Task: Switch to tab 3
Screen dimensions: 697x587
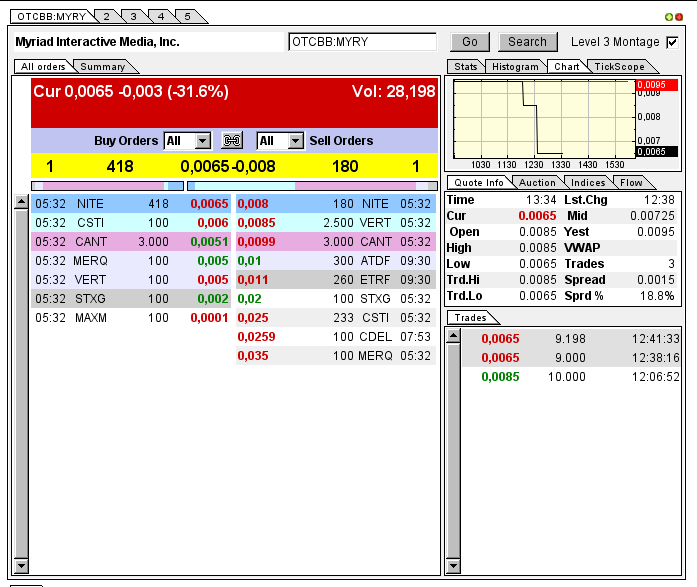Action: [133, 16]
